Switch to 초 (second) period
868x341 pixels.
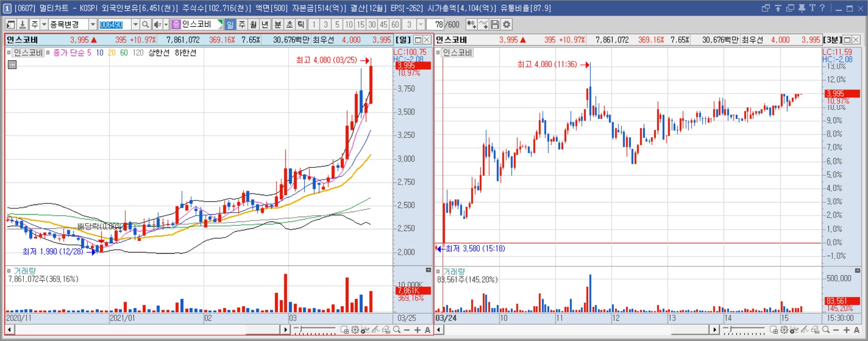click(x=289, y=24)
